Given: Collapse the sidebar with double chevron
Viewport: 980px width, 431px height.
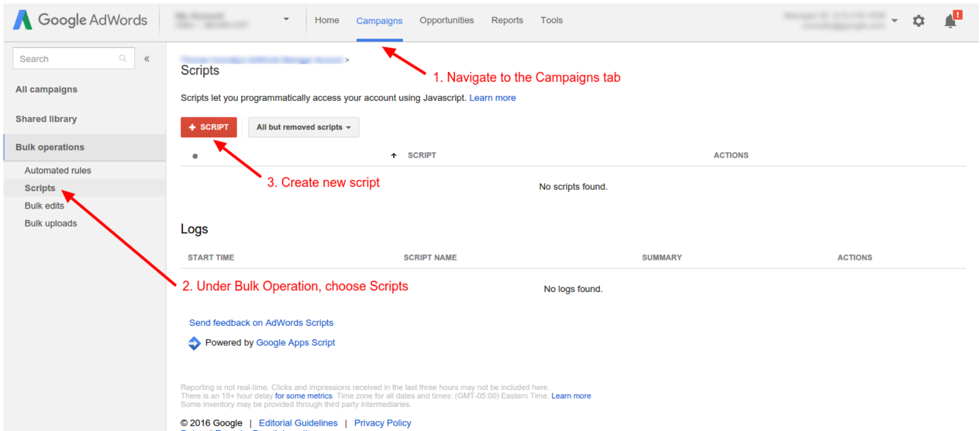Looking at the screenshot, I should point(147,58).
